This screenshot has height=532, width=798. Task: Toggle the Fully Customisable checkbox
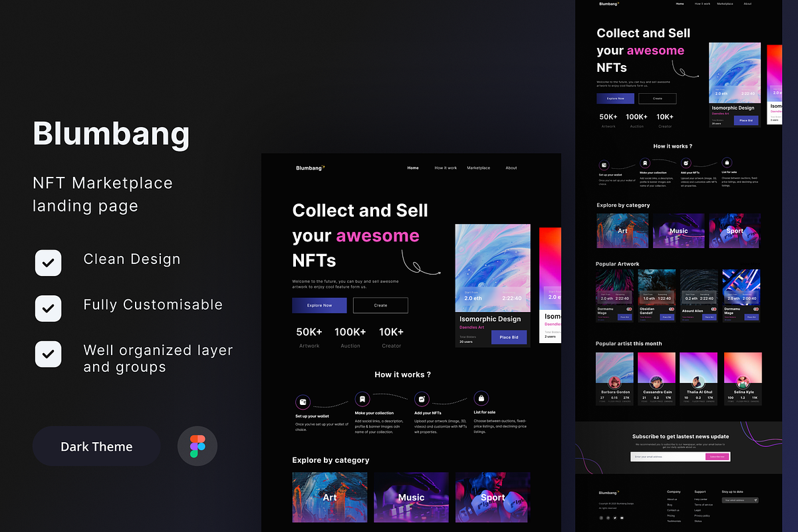coord(48,309)
